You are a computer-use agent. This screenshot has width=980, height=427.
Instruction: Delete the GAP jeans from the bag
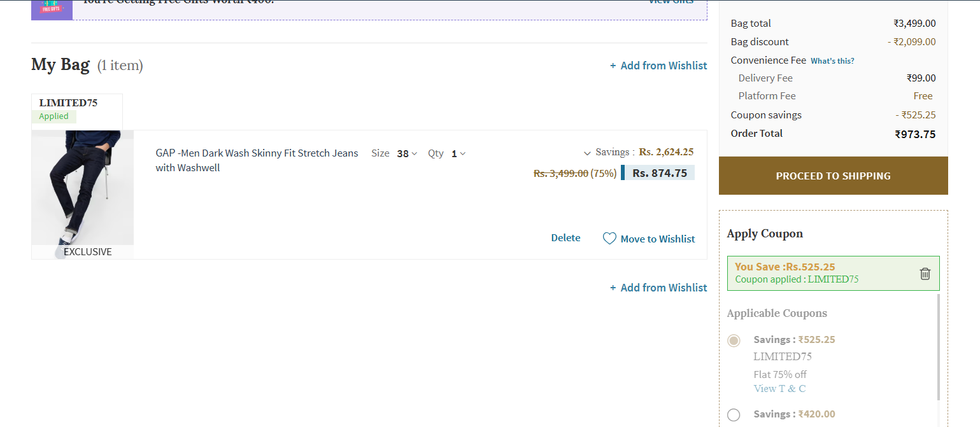[565, 238]
